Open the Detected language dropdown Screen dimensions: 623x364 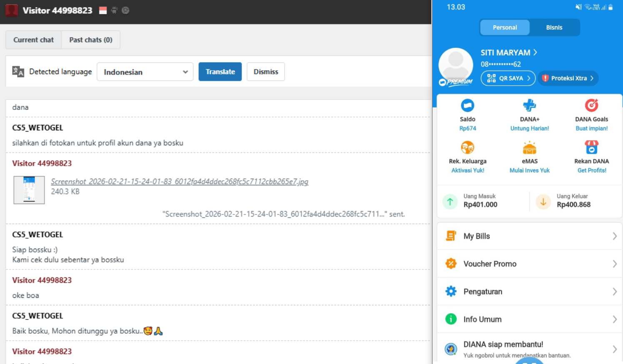point(145,72)
